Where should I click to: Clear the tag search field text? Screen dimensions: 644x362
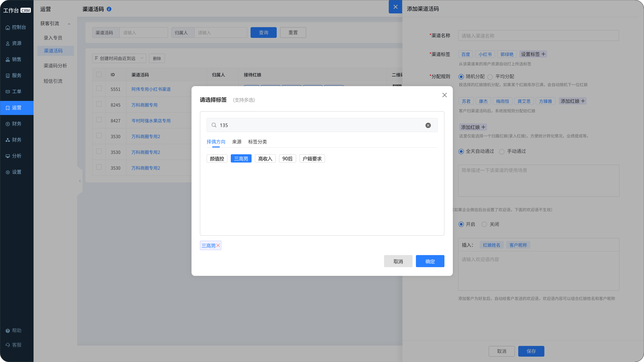click(428, 125)
